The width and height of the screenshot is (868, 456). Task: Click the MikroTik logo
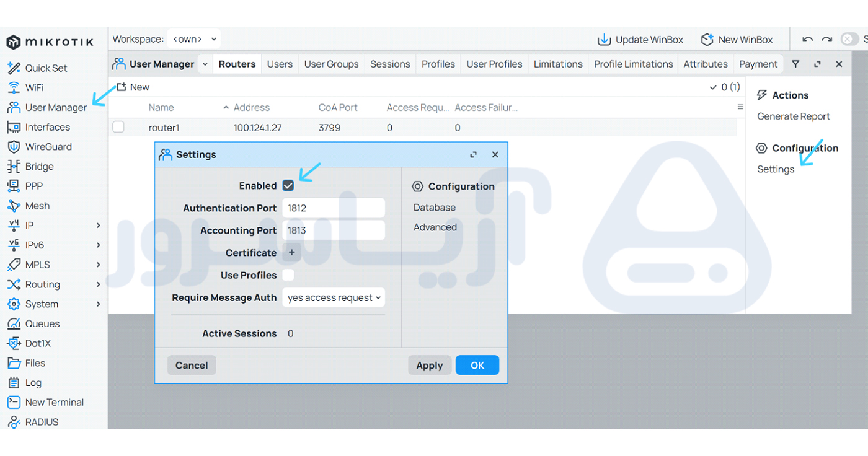[50, 42]
